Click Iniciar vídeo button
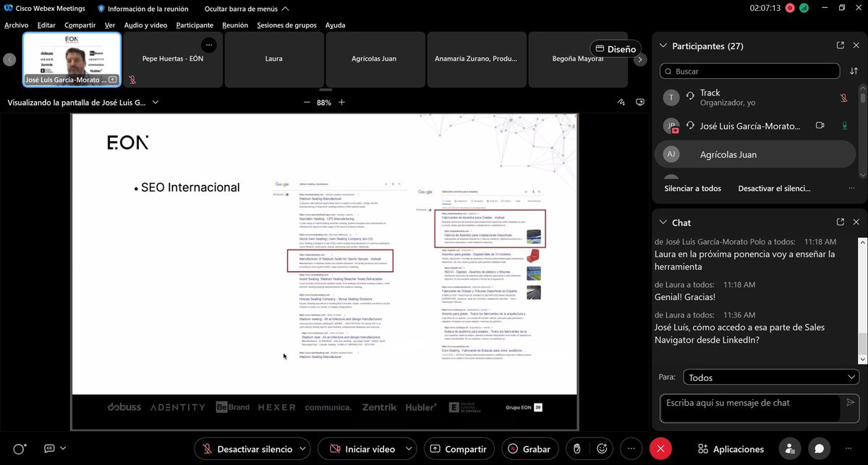The image size is (868, 465). point(361,449)
